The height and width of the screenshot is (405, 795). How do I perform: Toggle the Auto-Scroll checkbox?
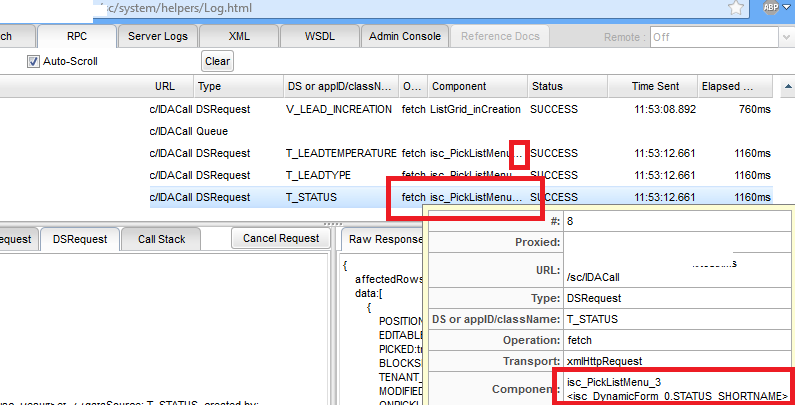[33, 61]
